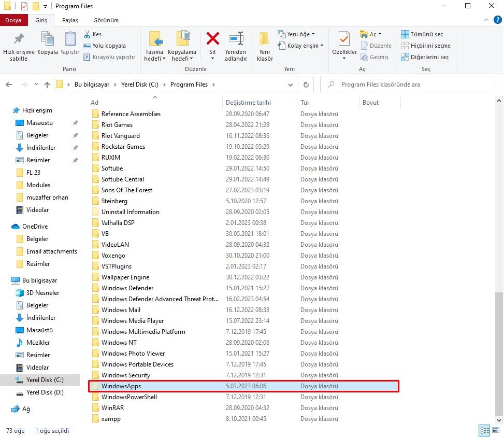
Task: Sort by Değiştirme tarihi column
Action: click(259, 103)
